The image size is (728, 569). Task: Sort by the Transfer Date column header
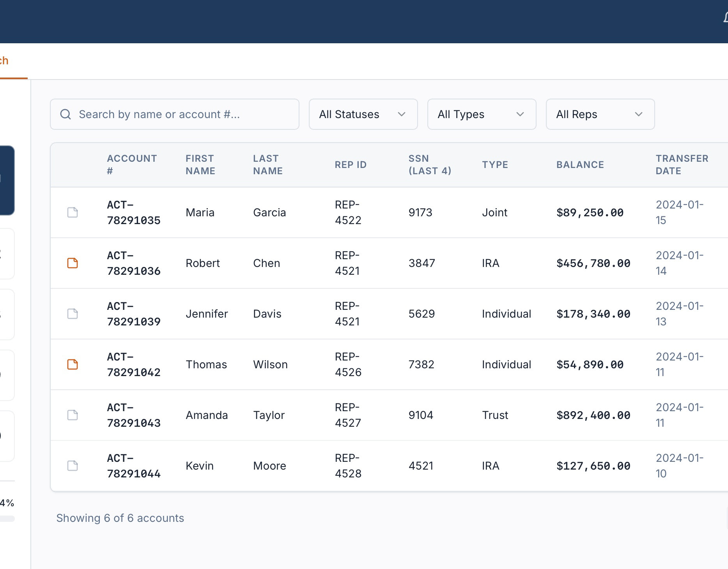[682, 165]
